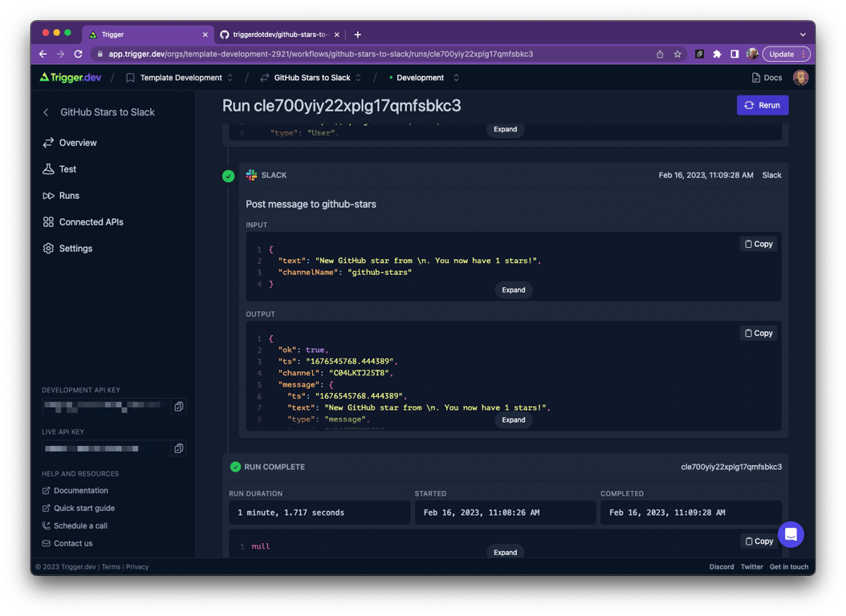Viewport: 846px width, 616px height.
Task: Open the Development environment switcher
Action: pyautogui.click(x=424, y=78)
